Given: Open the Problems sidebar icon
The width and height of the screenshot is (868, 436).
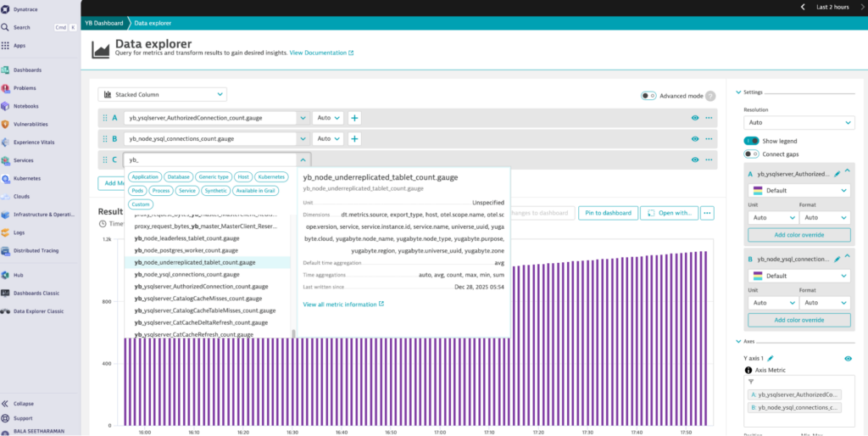Looking at the screenshot, I should pos(5,88).
